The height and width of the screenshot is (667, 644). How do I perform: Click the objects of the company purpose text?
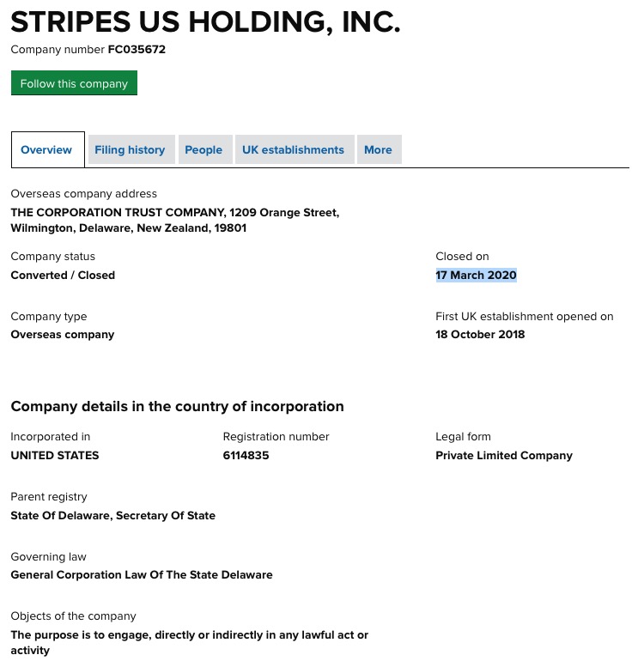click(x=189, y=642)
